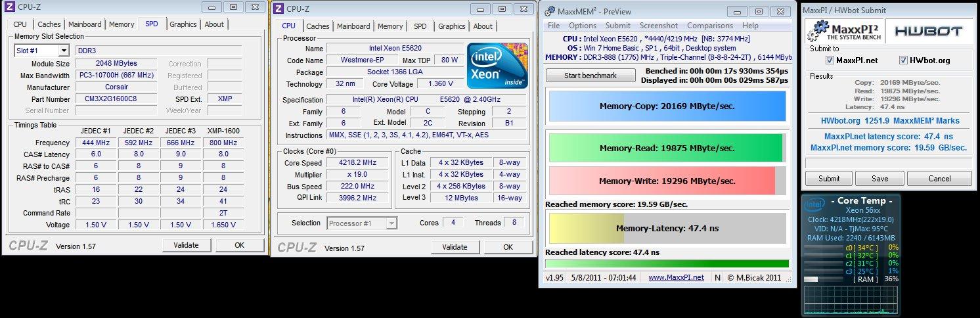Open Mainboard tab in second CPU-Z window
980x318 pixels.
(354, 26)
